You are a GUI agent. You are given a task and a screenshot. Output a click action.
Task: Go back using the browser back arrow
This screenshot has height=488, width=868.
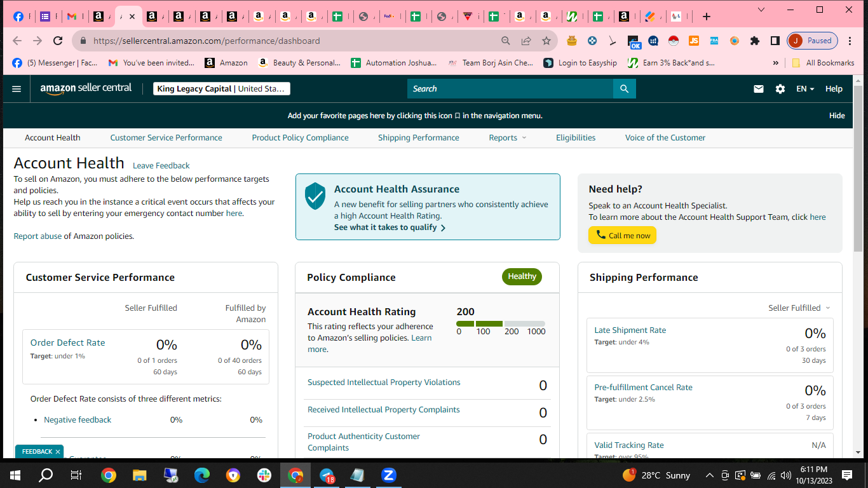tap(17, 41)
